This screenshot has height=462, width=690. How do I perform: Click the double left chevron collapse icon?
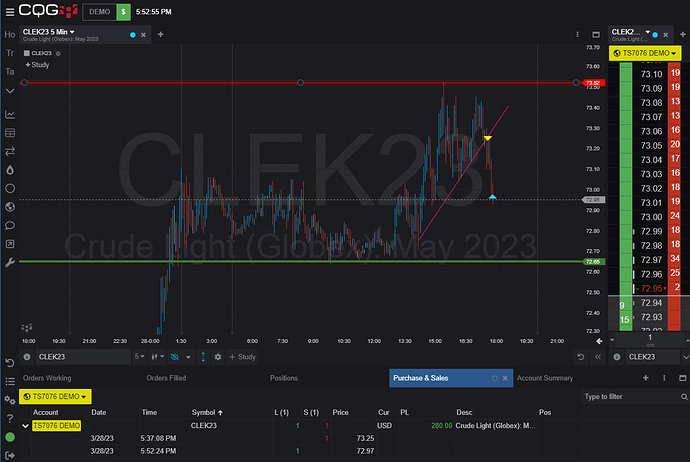click(598, 357)
